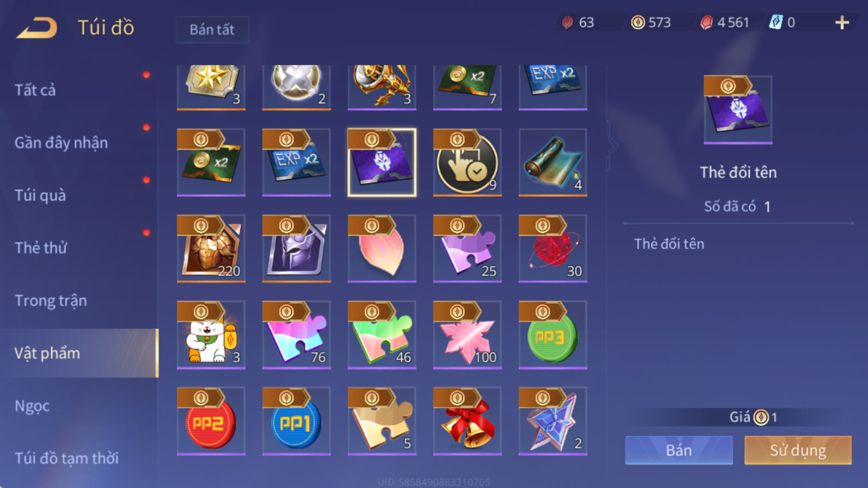Switch to the Ngọc tab
The height and width of the screenshot is (488, 868).
[x=32, y=406]
